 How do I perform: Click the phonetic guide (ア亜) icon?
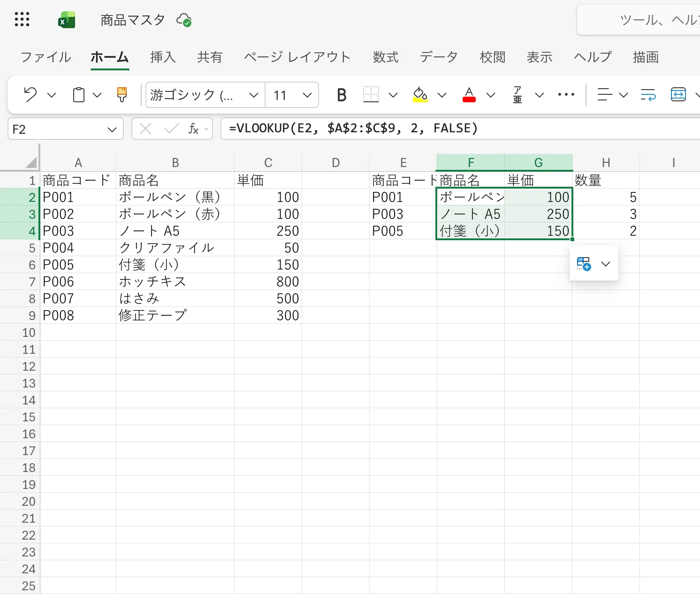[x=517, y=95]
